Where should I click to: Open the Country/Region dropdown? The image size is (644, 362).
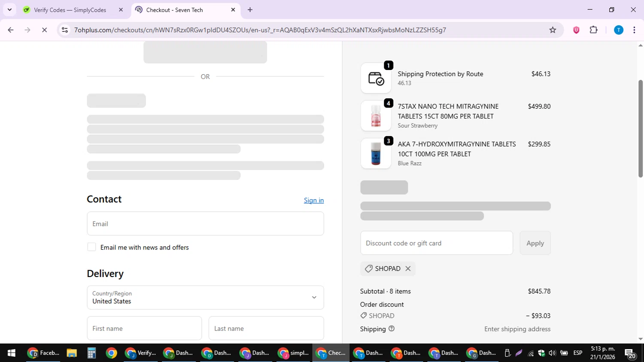205,298
